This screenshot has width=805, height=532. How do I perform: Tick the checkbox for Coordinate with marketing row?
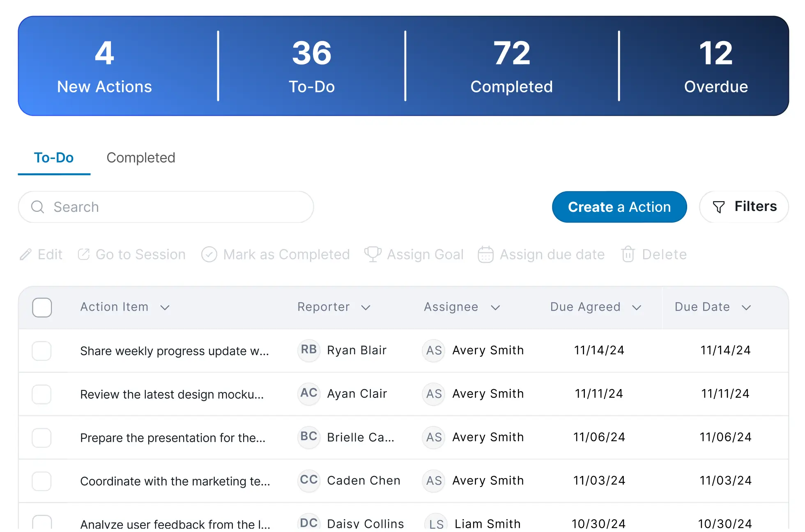coord(42,481)
